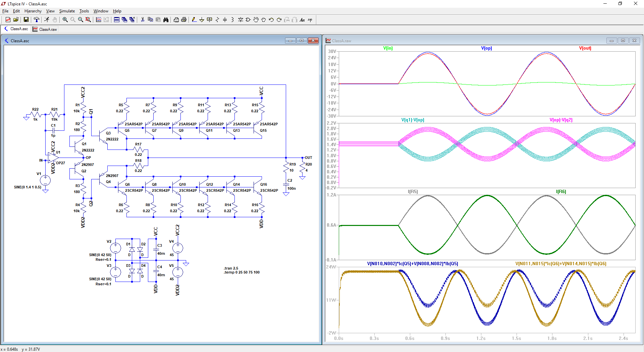The image size is (644, 352).
Task: Click the blue Q5 power trace label
Action: 412,264
